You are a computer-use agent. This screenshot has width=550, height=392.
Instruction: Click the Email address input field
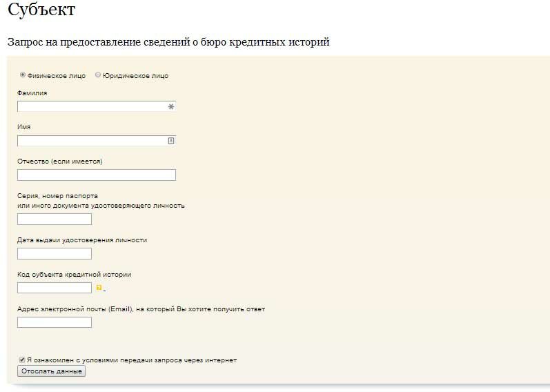point(55,322)
